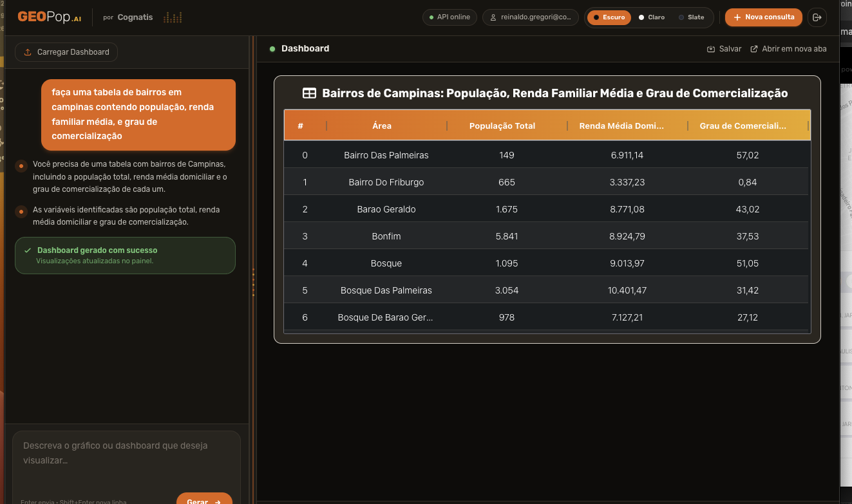
Task: Click the commercialization value '0,84'
Action: pyautogui.click(x=748, y=182)
